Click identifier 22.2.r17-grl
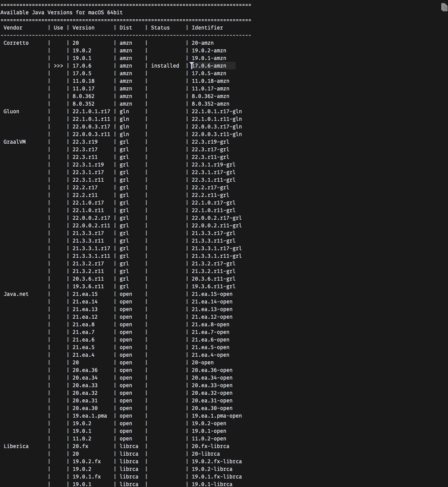 tap(211, 187)
